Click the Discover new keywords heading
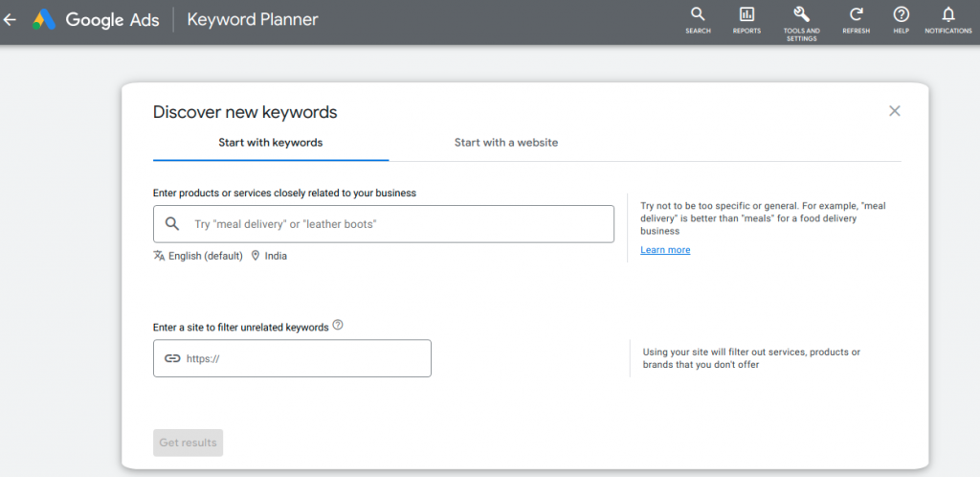Screen dimensions: 980x477 245,112
